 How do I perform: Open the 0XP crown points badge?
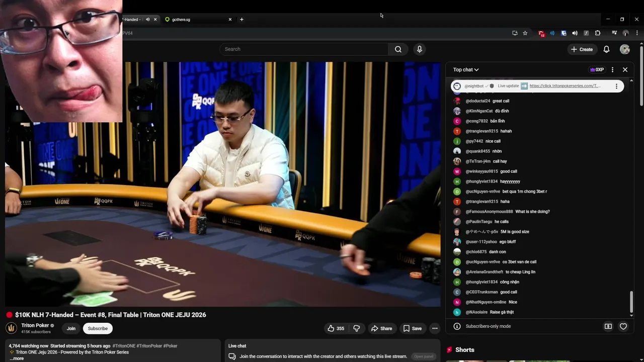597,70
